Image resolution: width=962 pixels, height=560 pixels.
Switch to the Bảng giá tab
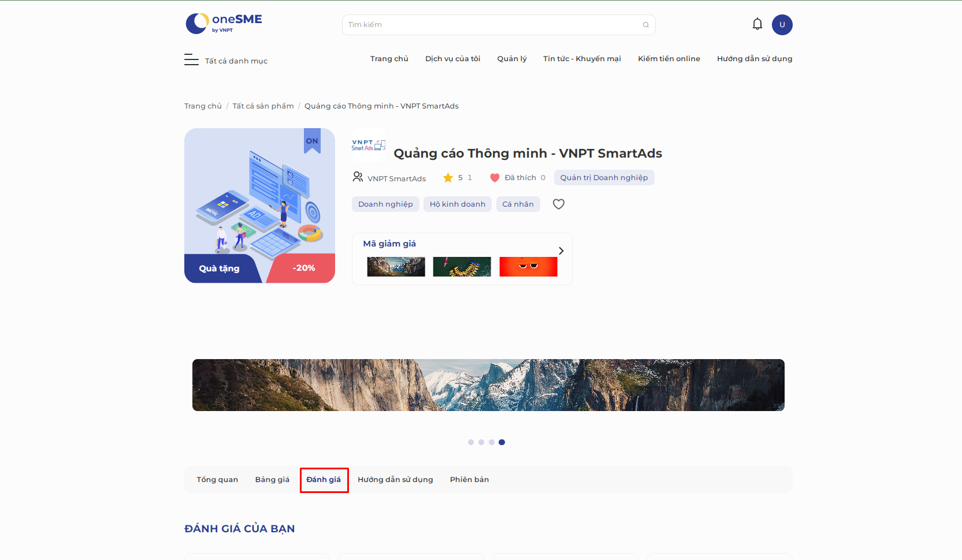272,480
